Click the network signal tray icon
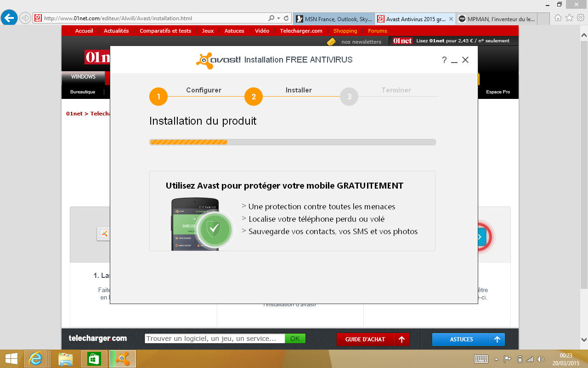 point(530,359)
